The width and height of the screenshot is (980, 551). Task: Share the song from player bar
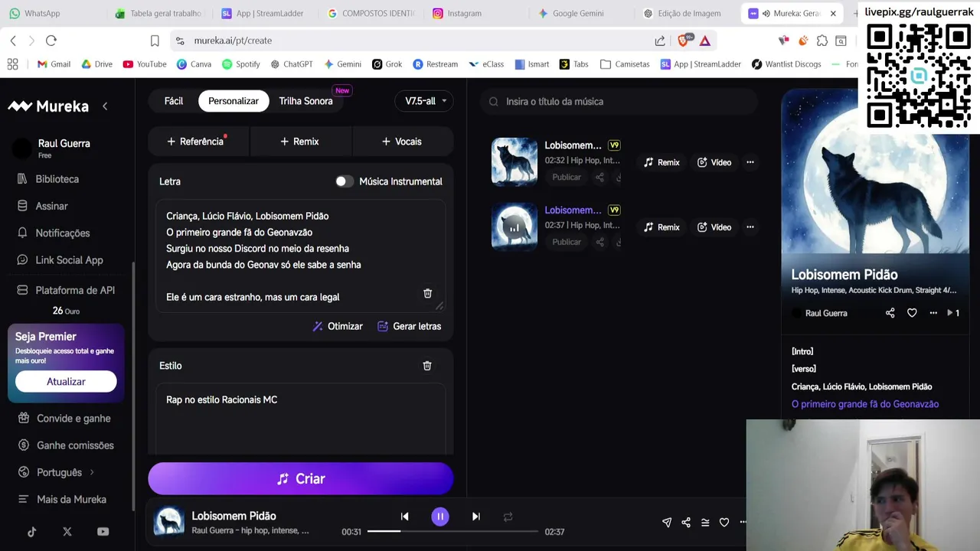[686, 523]
